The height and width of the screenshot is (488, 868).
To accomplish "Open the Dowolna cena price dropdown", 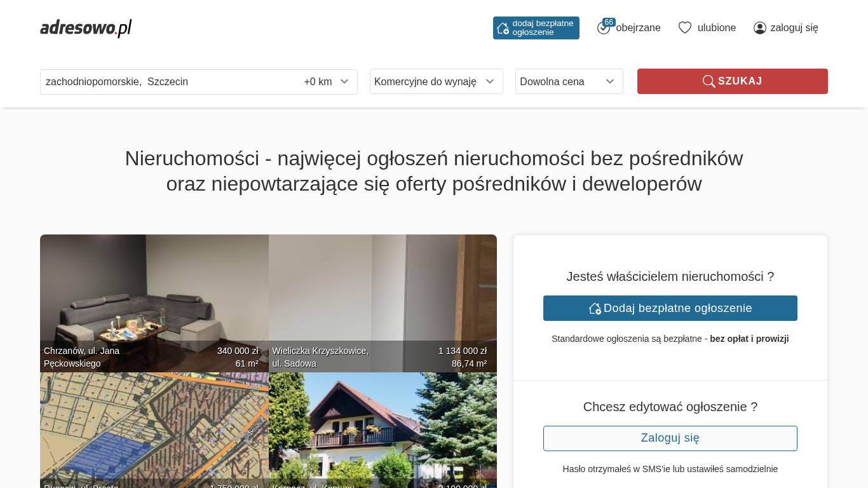I will click(569, 81).
